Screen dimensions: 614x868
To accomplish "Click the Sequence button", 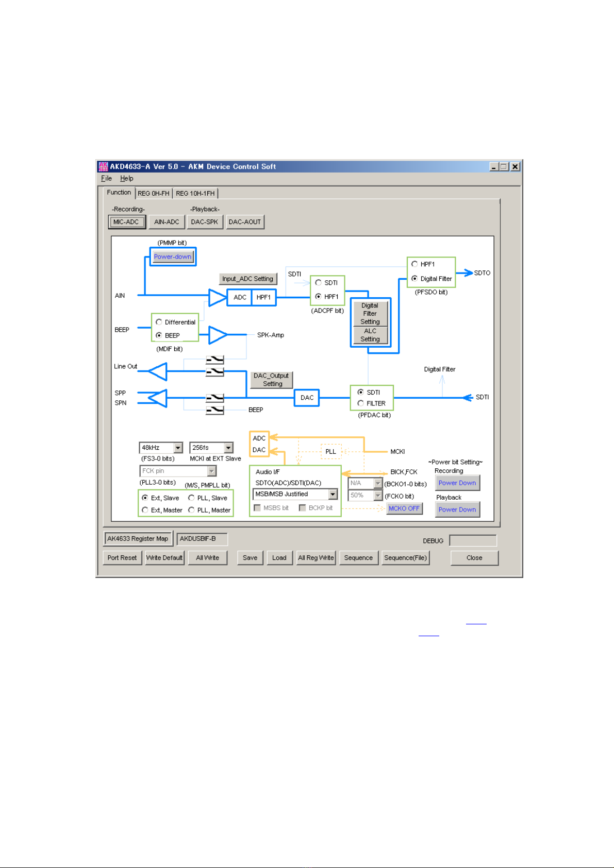I will [x=358, y=558].
